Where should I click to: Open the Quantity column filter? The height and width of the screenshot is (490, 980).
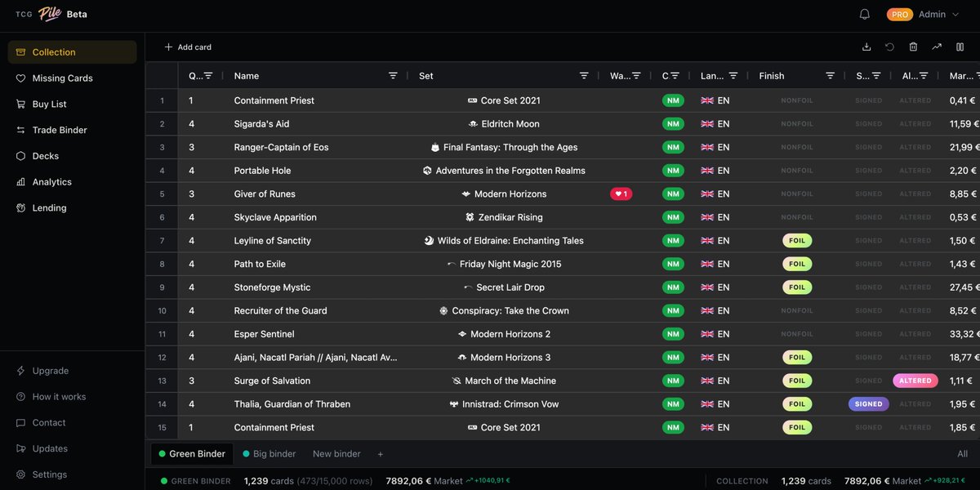pyautogui.click(x=208, y=76)
